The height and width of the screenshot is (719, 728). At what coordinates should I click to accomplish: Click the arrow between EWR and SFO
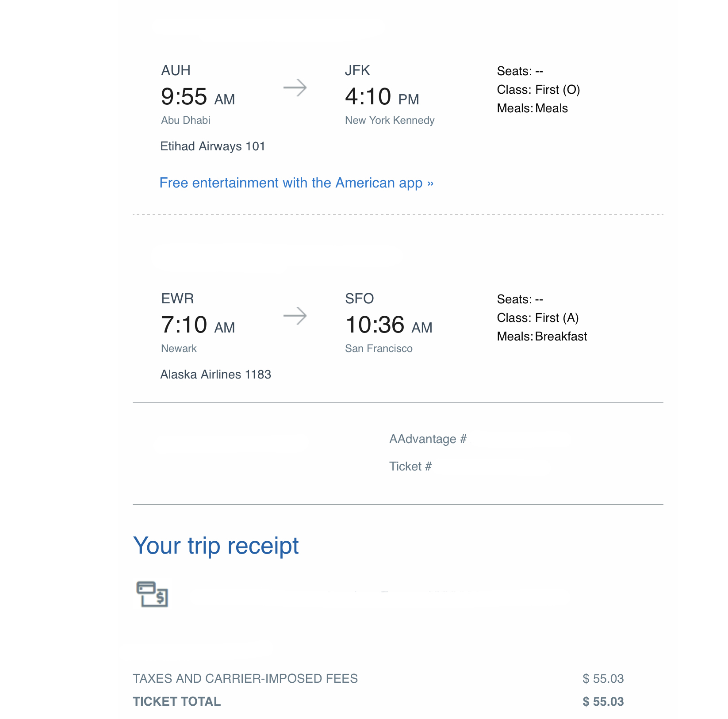[x=295, y=316]
